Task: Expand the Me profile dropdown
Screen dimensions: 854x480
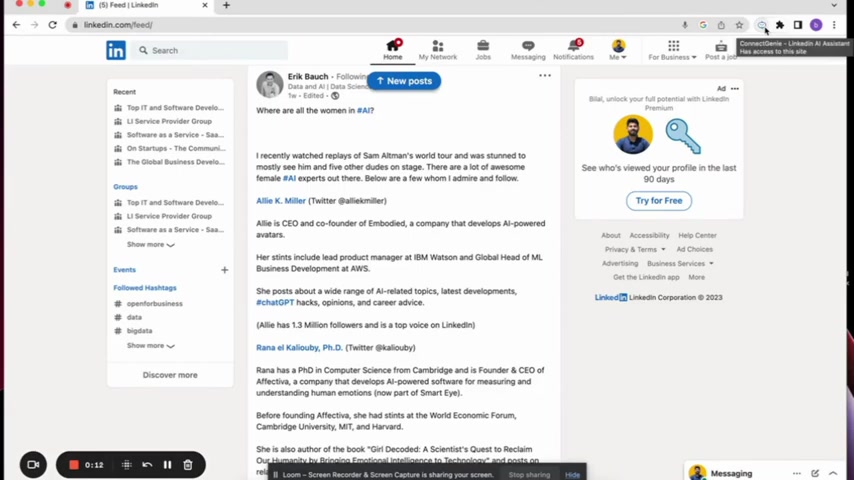Action: [618, 50]
